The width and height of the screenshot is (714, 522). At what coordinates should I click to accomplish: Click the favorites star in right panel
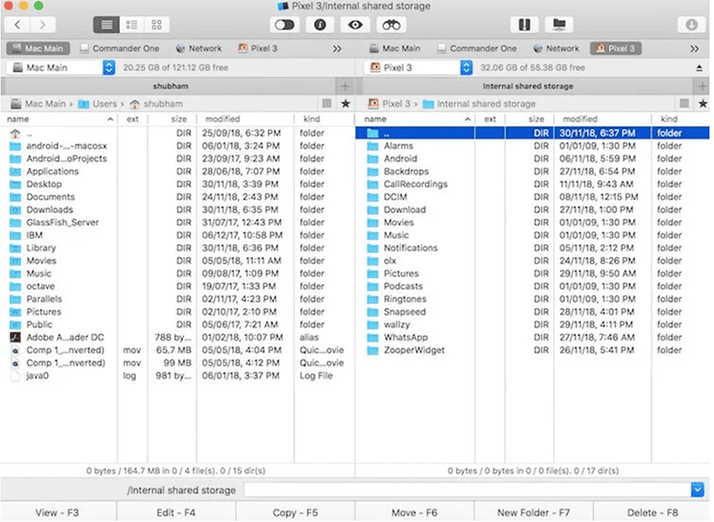(701, 103)
